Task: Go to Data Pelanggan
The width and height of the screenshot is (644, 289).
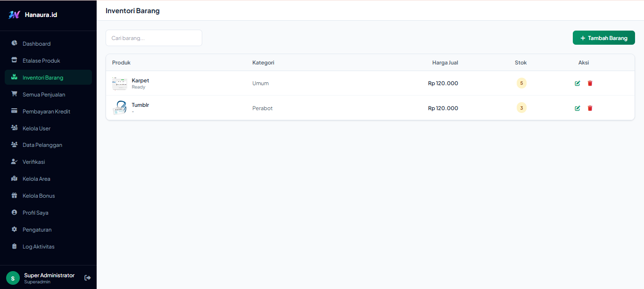Action: [x=48, y=145]
